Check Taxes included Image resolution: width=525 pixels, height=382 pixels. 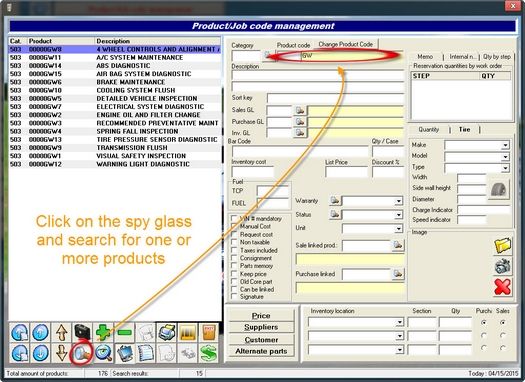[234, 250]
